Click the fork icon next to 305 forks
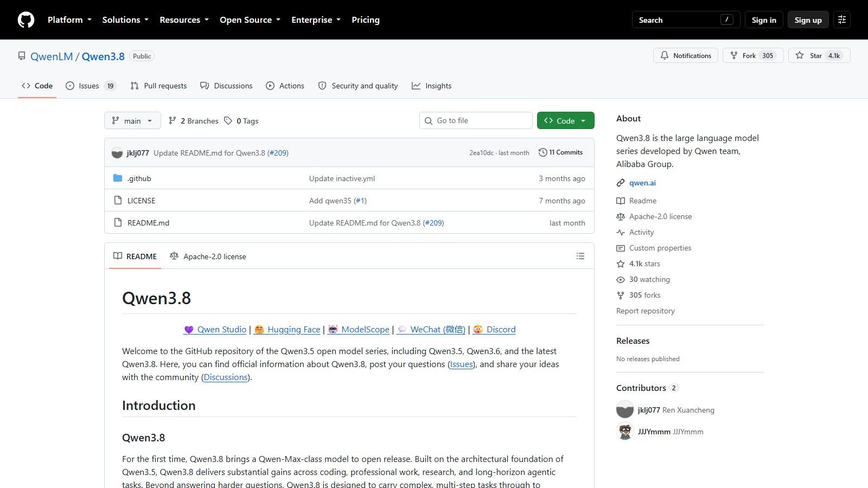Image resolution: width=868 pixels, height=488 pixels. (x=621, y=296)
